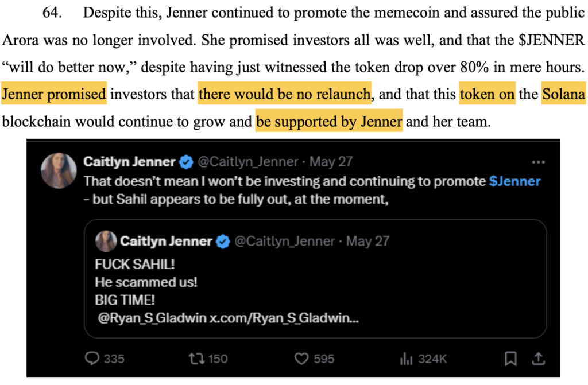Click the highlighted "Solana" word
This screenshot has height=385, width=588.
(x=563, y=94)
